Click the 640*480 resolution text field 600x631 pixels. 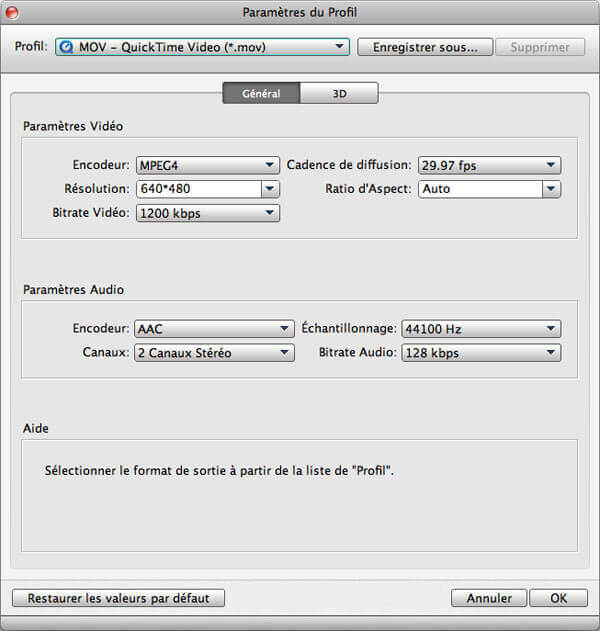click(x=199, y=189)
